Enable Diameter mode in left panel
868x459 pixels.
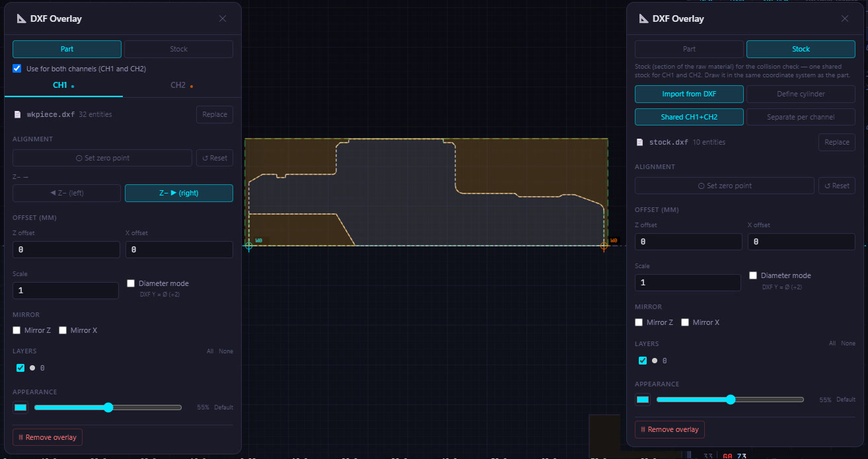(131, 283)
